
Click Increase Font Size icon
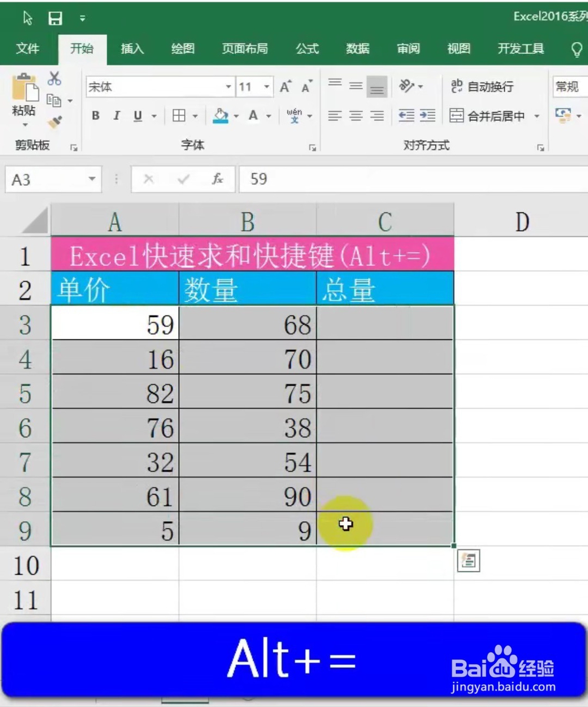[286, 87]
